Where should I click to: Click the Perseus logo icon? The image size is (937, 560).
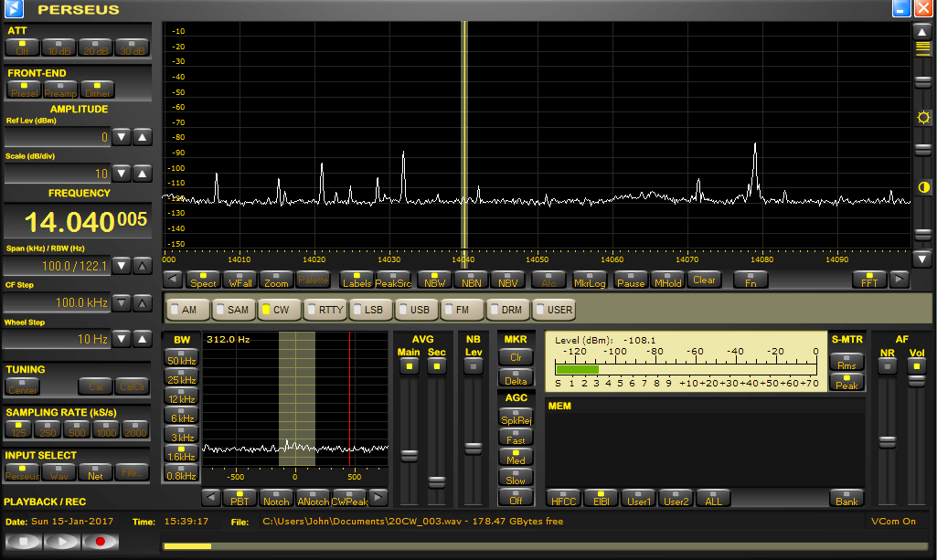coord(14,9)
